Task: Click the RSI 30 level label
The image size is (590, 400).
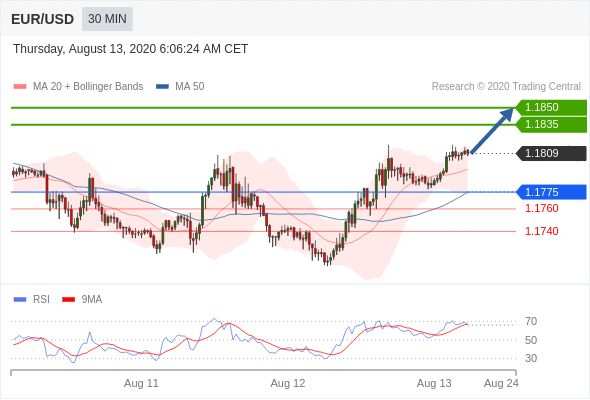Action: (x=531, y=358)
